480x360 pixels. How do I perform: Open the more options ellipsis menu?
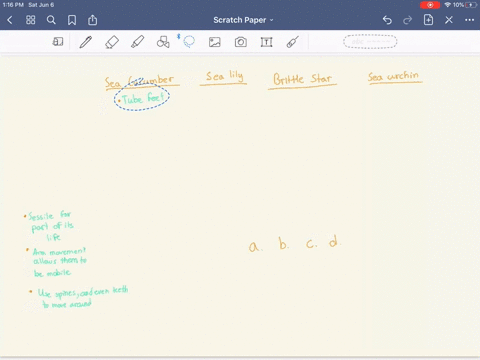(x=469, y=20)
